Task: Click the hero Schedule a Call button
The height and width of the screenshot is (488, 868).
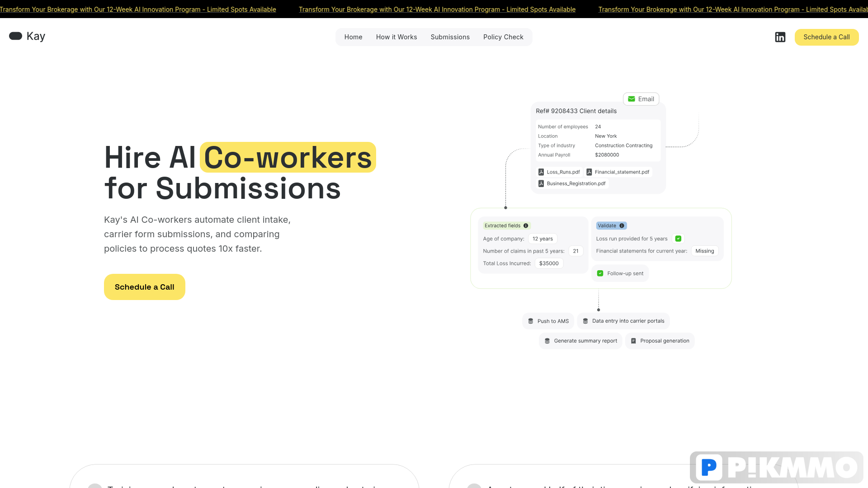Action: coord(145,287)
